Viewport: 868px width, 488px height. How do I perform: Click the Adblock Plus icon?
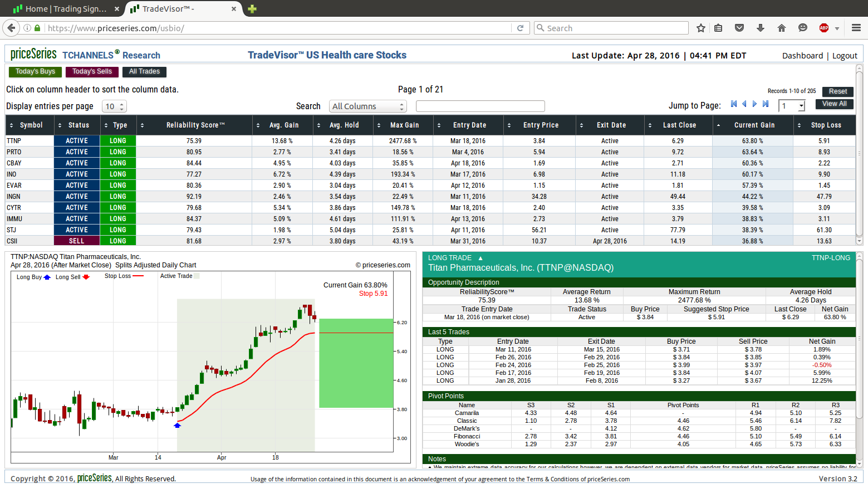(824, 28)
